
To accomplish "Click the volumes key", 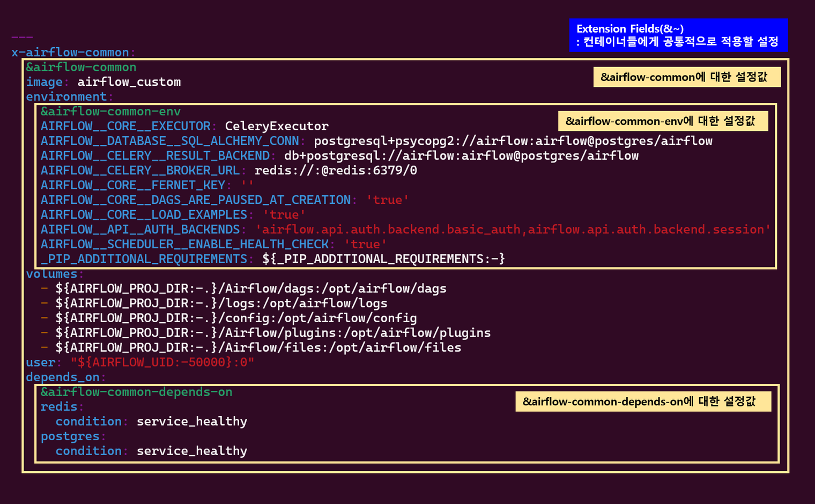I will pos(51,274).
